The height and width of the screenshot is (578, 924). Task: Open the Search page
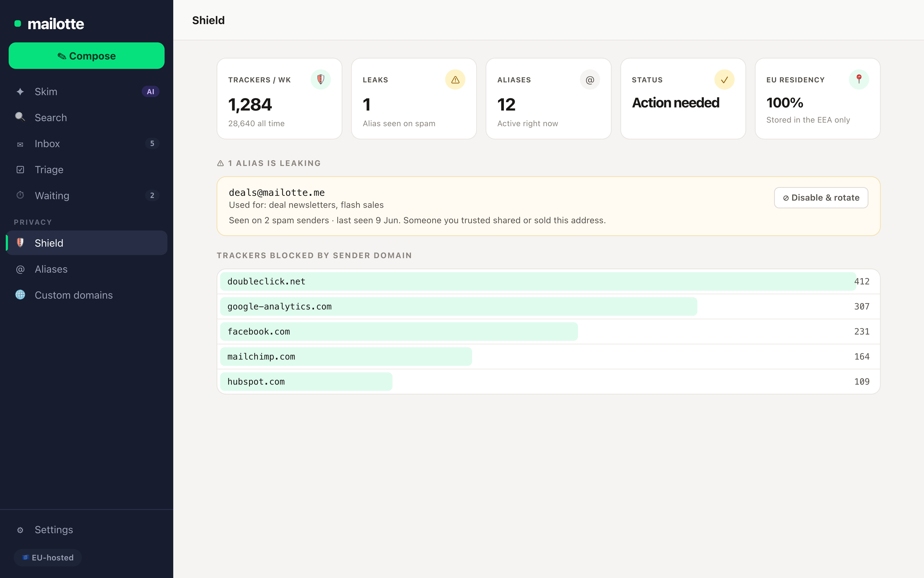pos(87,118)
